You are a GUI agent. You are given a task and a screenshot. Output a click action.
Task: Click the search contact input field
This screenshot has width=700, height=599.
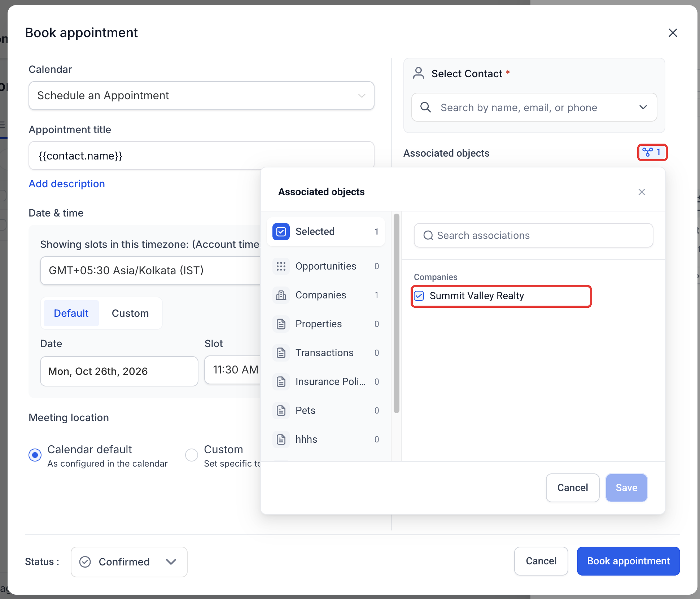534,107
